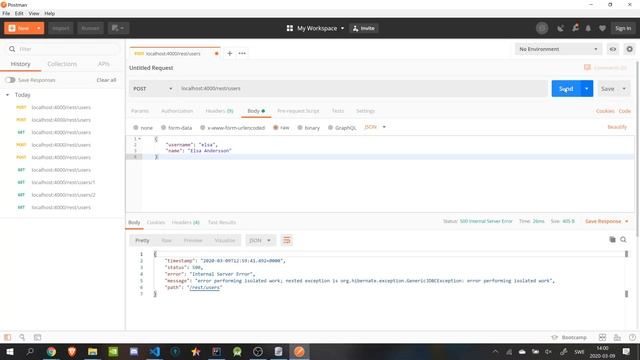The image size is (640, 360).
Task: Open the Pre-request Script tab
Action: tap(298, 111)
